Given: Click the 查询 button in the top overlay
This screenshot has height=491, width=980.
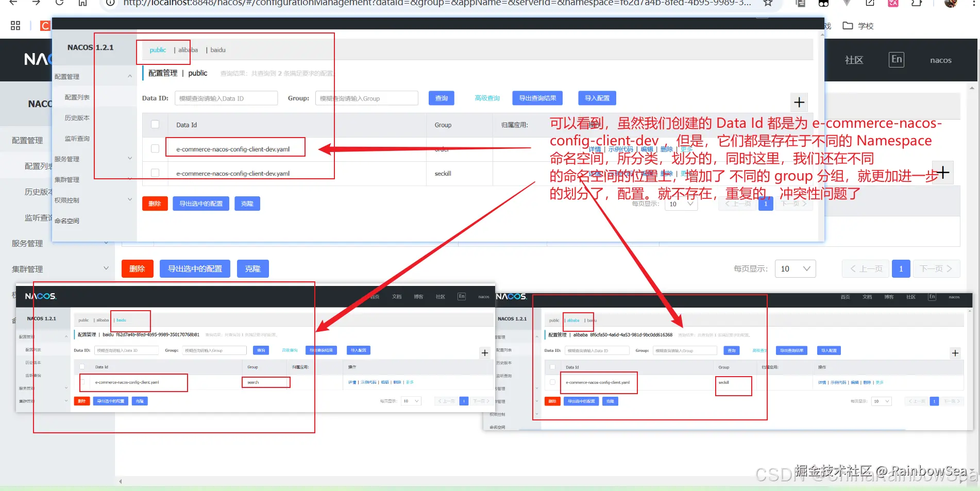Looking at the screenshot, I should [x=442, y=98].
